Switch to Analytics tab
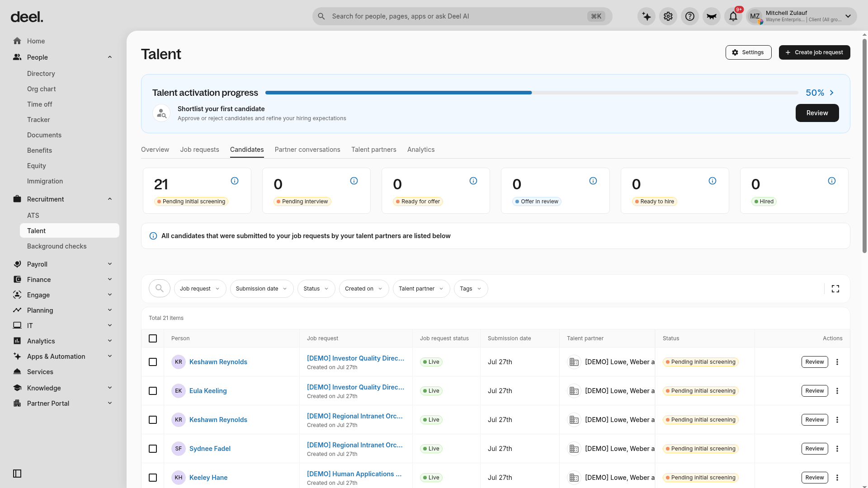Screen dimensions: 868x488 (421, 150)
